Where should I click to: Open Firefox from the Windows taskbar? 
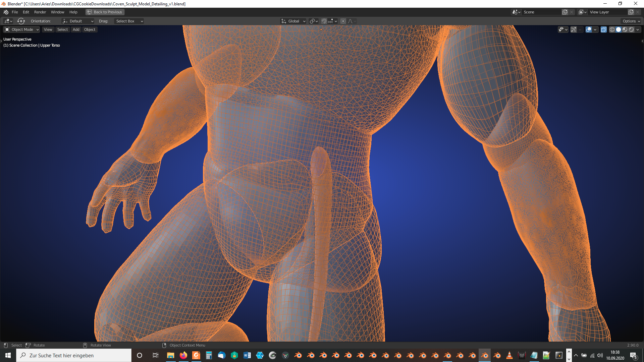tap(183, 355)
